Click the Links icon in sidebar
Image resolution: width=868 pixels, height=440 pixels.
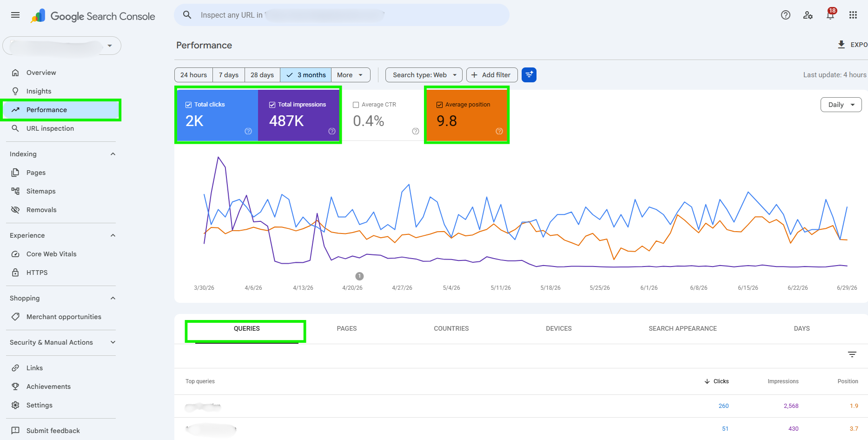15,368
